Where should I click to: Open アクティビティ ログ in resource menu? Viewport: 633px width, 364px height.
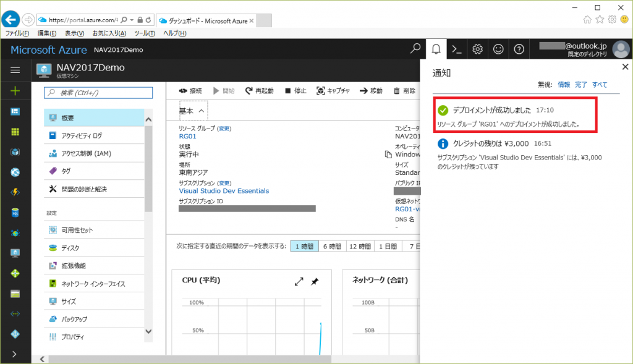click(94, 135)
